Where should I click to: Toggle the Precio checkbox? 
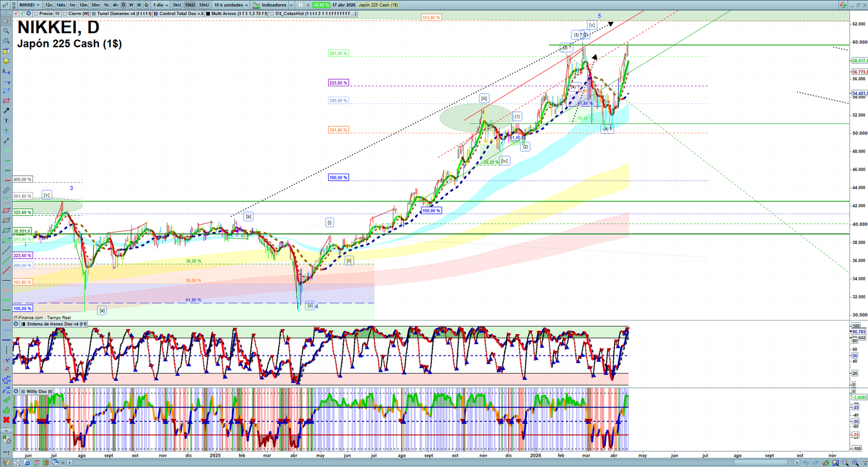pos(36,14)
